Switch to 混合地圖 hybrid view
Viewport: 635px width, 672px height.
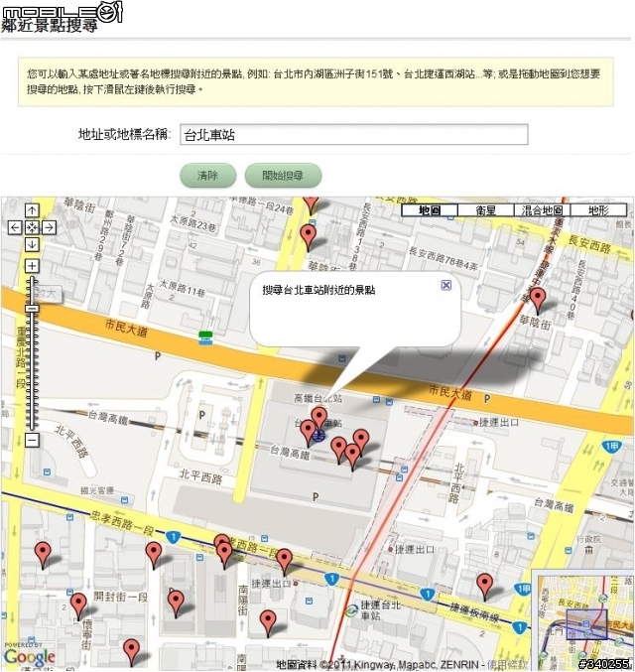tap(542, 210)
